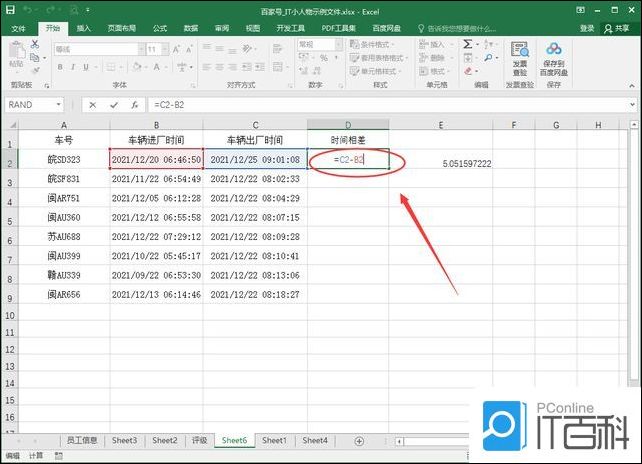Click the 单元格样式 cell styles button
The height and width of the screenshot is (464, 642).
coord(382,71)
